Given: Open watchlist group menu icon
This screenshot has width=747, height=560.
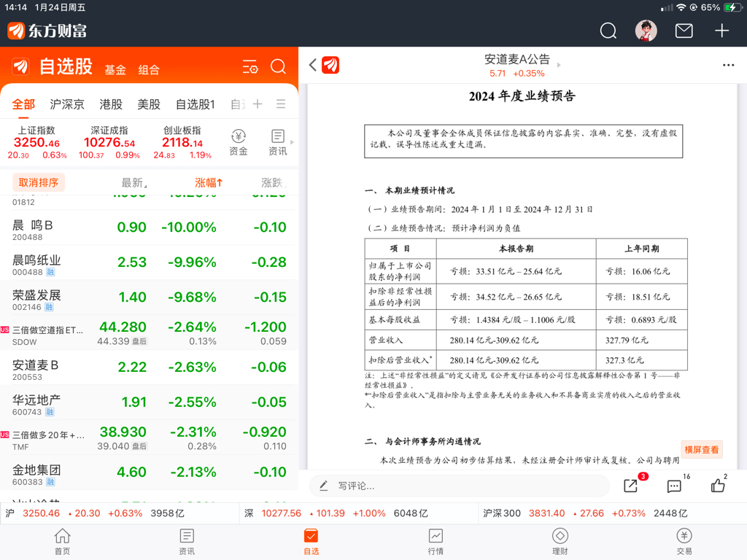Looking at the screenshot, I should pos(281,104).
